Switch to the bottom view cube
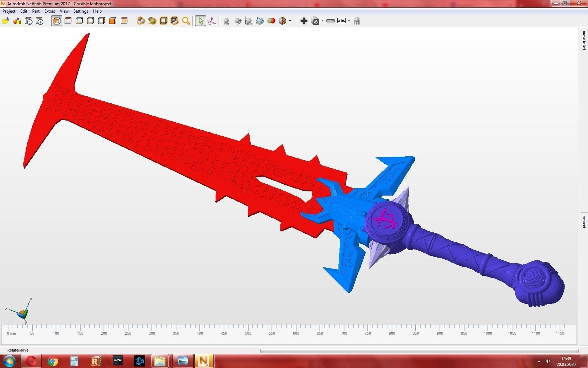The width and height of the screenshot is (588, 368). [79, 21]
